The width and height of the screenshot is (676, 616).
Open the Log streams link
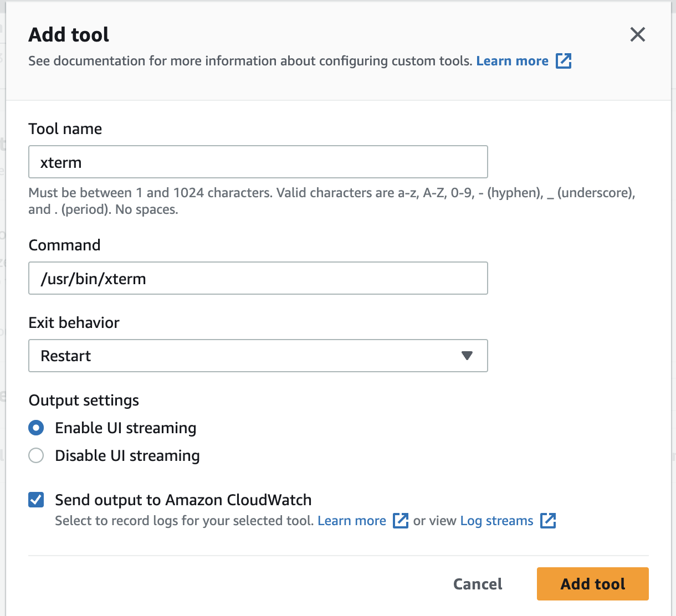coord(496,521)
